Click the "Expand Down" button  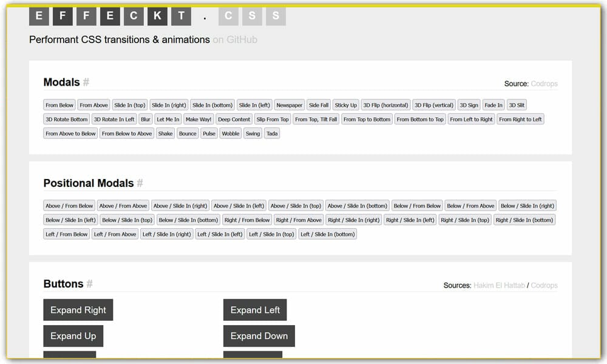[x=259, y=336]
